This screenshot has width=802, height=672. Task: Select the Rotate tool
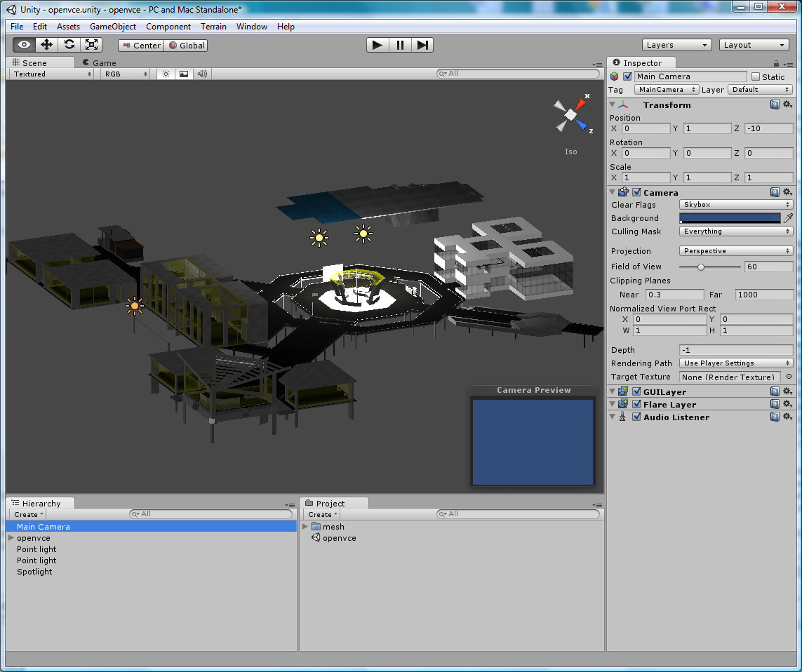(69, 45)
